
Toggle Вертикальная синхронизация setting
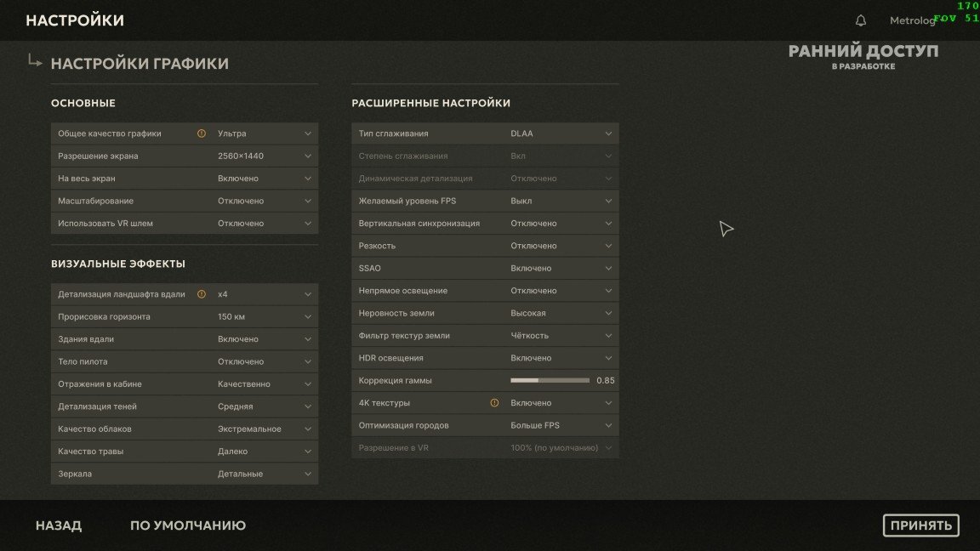(x=485, y=224)
